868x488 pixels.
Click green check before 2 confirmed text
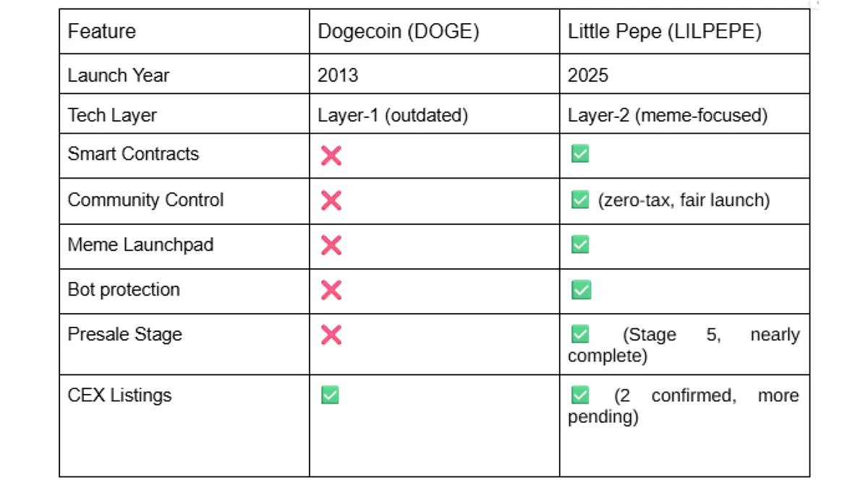[x=580, y=395]
